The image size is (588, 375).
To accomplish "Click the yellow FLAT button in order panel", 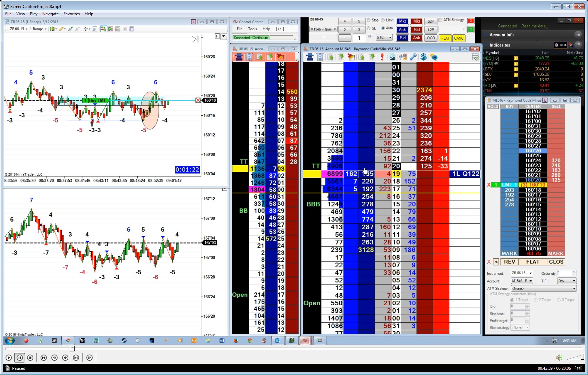I will pos(445,38).
